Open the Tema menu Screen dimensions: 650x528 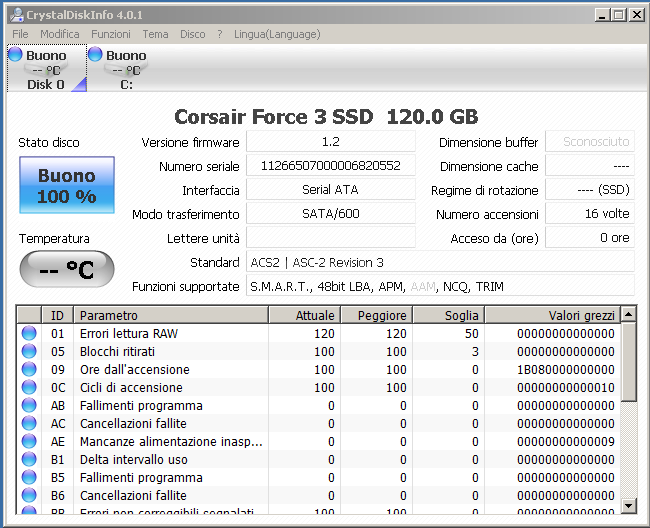pyautogui.click(x=155, y=34)
